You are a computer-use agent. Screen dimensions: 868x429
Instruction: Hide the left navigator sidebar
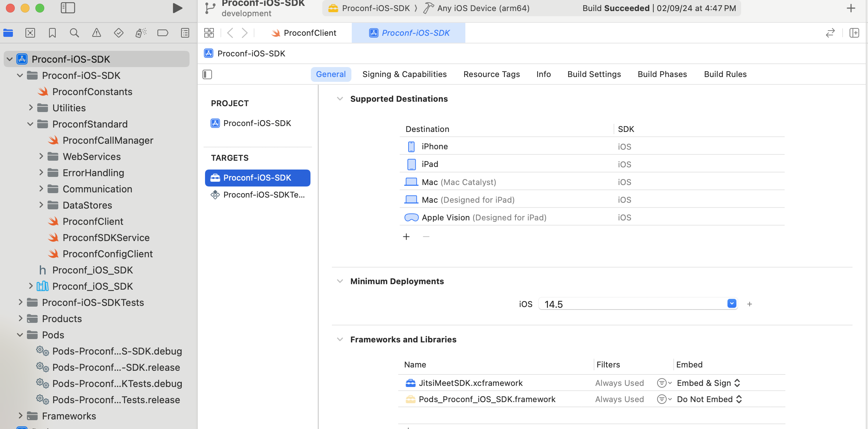tap(68, 7)
